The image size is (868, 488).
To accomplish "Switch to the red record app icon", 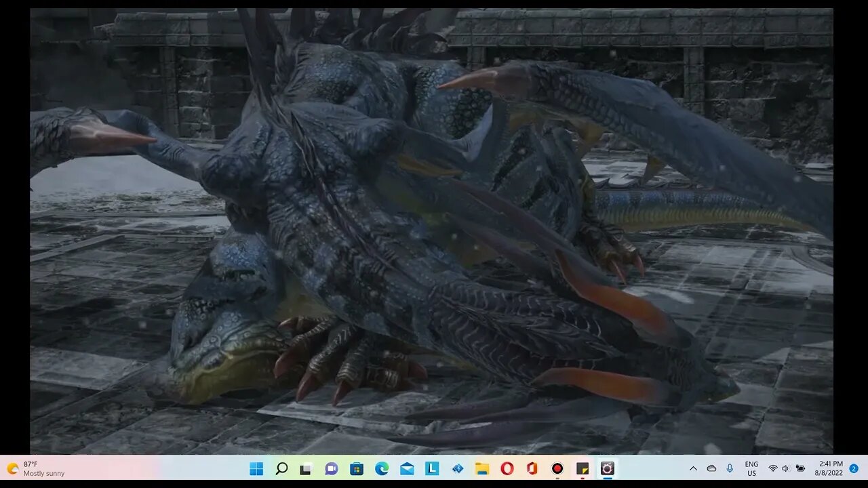I will tap(557, 468).
